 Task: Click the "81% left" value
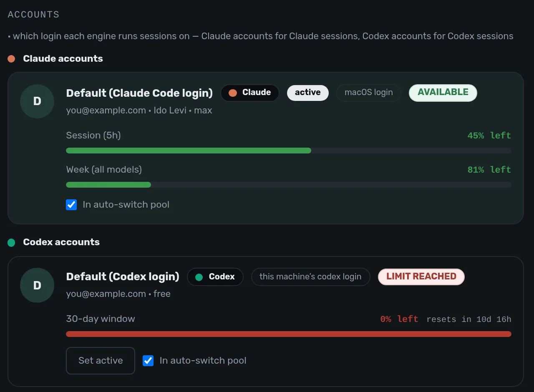click(x=489, y=170)
